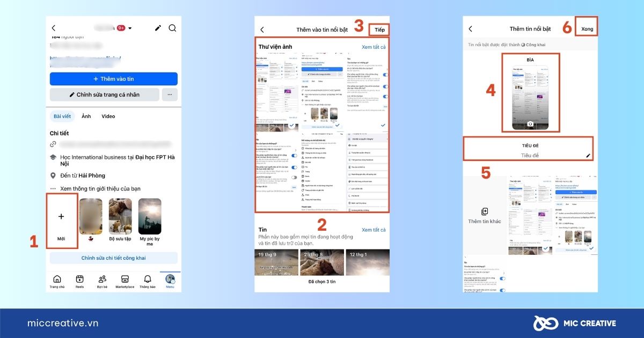Tap Xem tất cả beside Thư viện ảnh
The height and width of the screenshot is (338, 644).
(374, 47)
